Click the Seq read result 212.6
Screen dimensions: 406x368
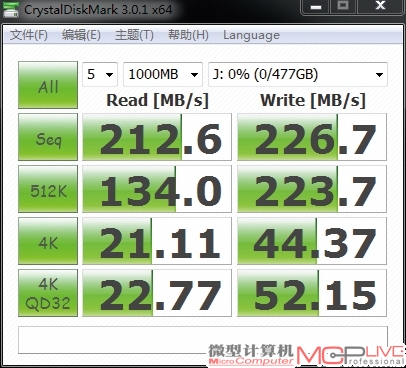click(x=157, y=137)
